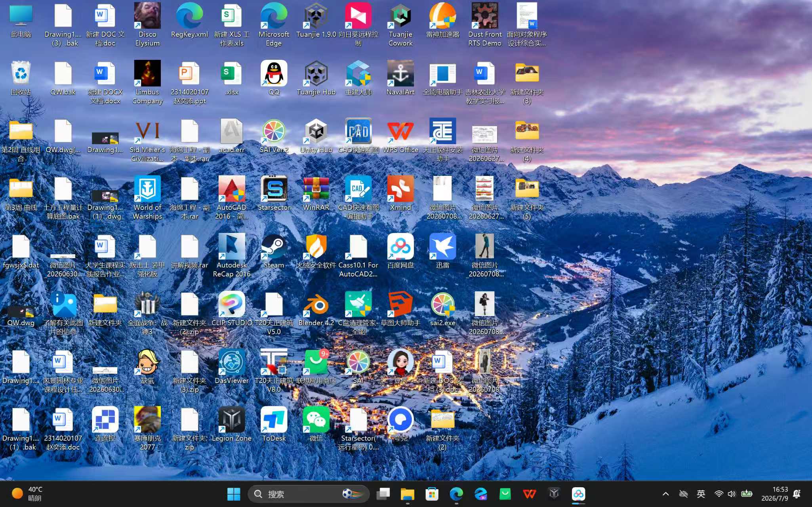Select the 百度网盘 desktop icon
The image size is (812, 507).
(400, 251)
